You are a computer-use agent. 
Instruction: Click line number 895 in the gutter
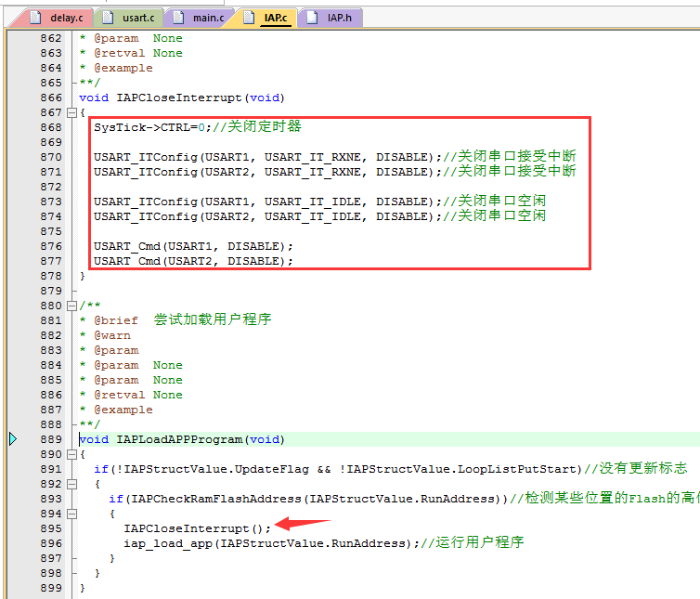click(x=51, y=528)
